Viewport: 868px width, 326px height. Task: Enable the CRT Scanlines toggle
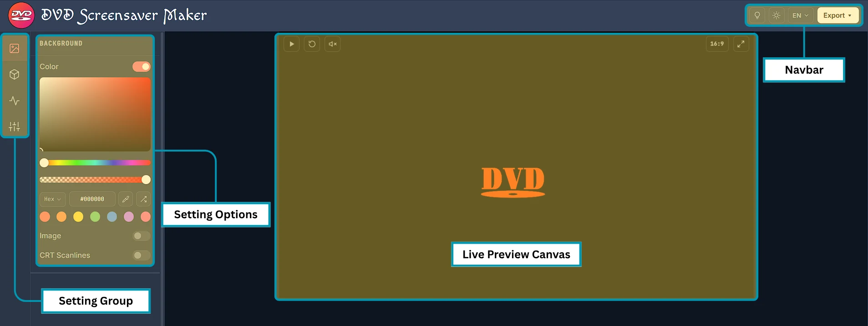coord(142,256)
